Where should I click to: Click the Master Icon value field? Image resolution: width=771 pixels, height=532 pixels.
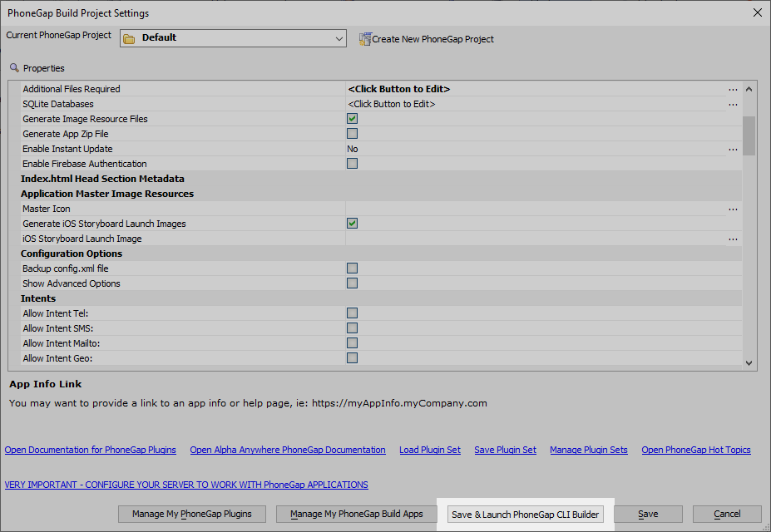coord(536,209)
